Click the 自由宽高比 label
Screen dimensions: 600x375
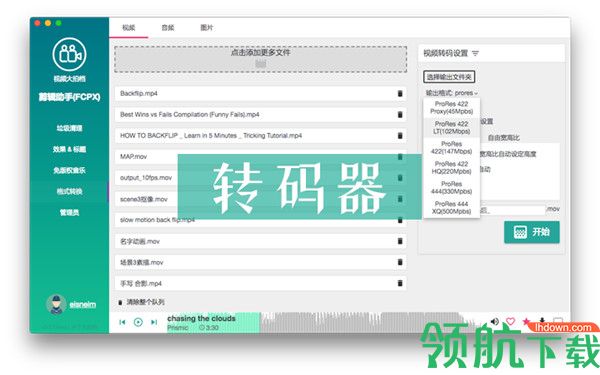[x=504, y=138]
